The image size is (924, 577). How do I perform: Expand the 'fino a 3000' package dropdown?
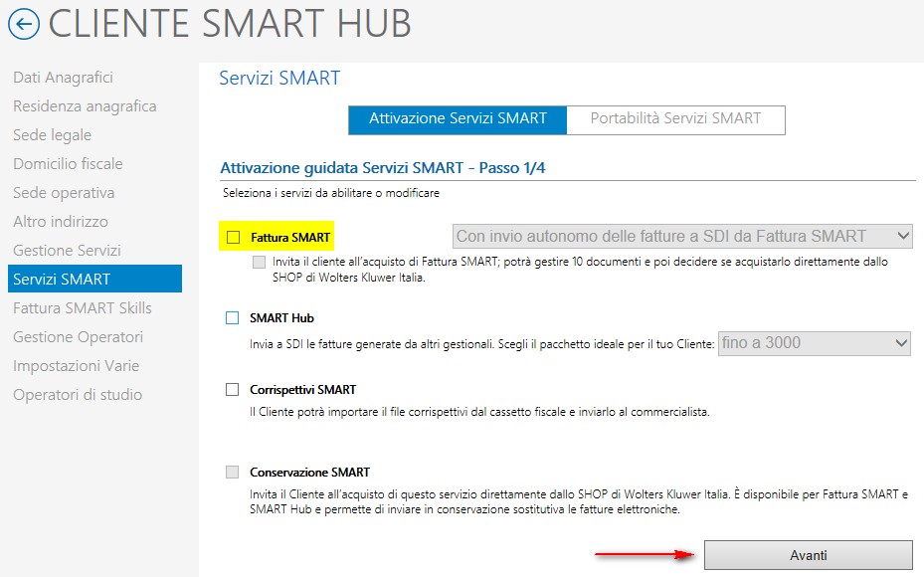(815, 343)
